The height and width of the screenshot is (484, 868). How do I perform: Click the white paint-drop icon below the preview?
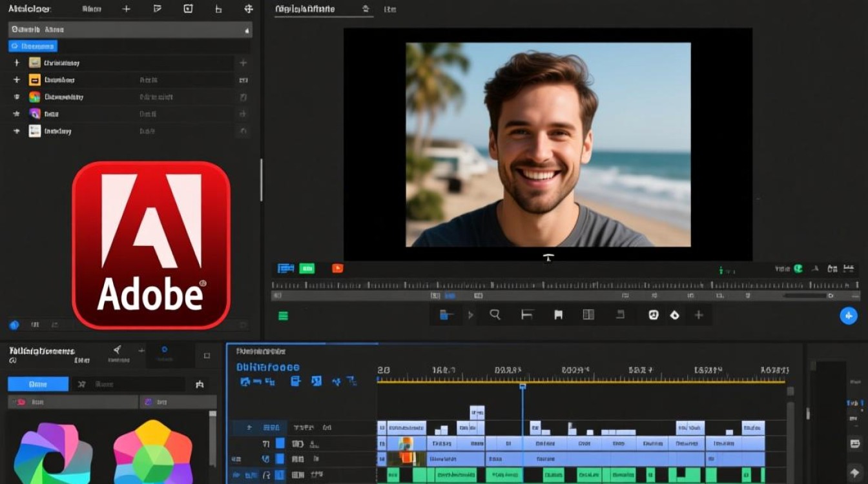(x=675, y=315)
